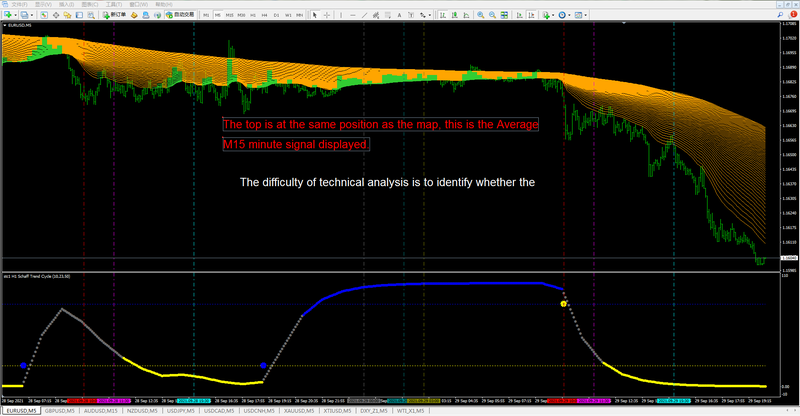Select the arrow cursor tool
This screenshot has height=416, width=800.
[x=315, y=15]
